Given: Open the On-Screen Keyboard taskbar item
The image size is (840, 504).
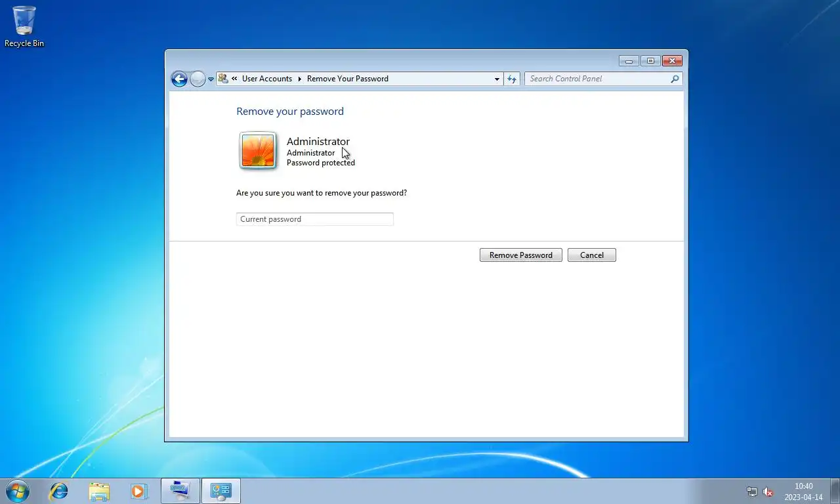Looking at the screenshot, I should click(180, 491).
